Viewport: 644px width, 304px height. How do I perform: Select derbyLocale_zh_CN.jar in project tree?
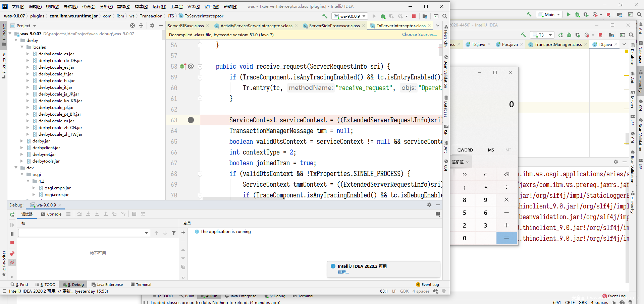pos(60,128)
